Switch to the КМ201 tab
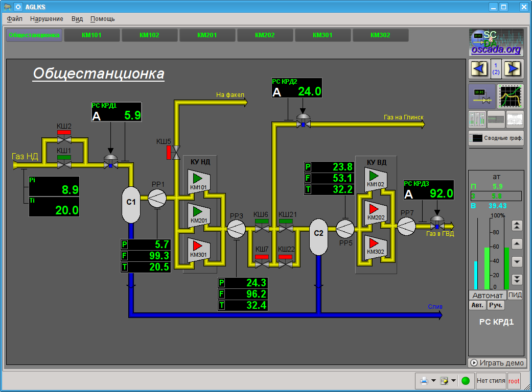 click(x=207, y=35)
